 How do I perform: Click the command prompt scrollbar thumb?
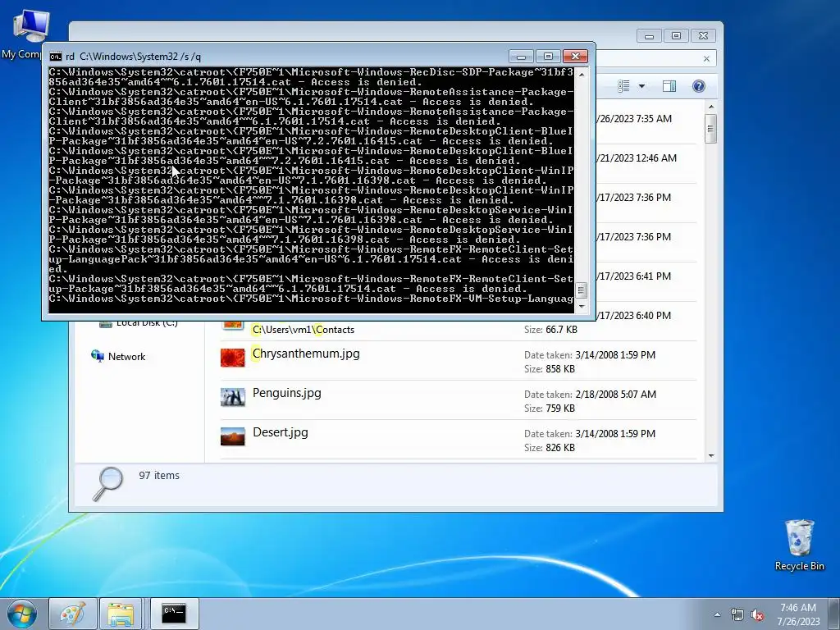pyautogui.click(x=582, y=290)
